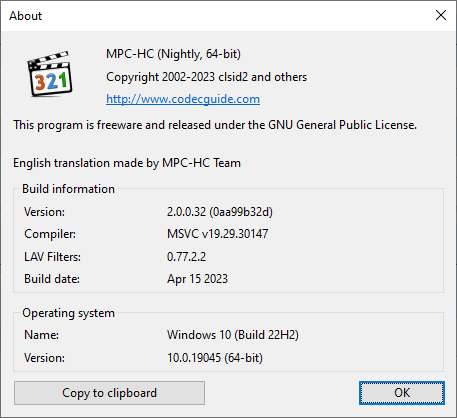Confirm the dialog with OK
This screenshot has width=457, height=418.
402,393
